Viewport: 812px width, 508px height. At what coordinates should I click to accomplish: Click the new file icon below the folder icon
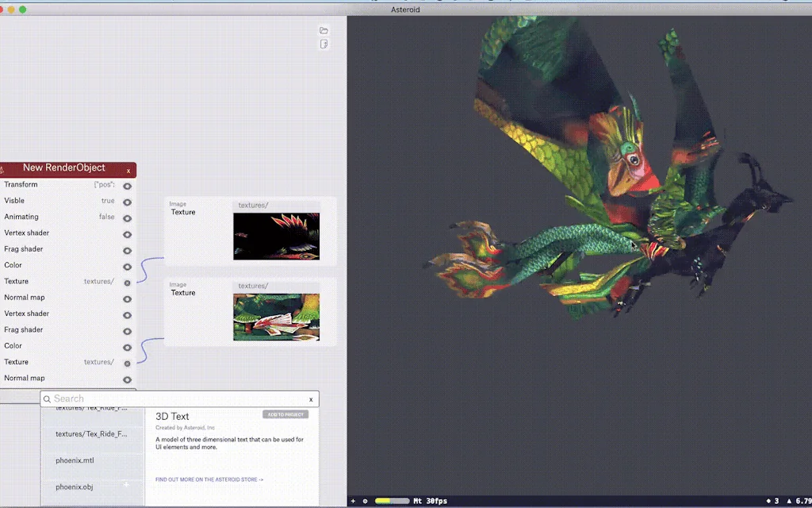[324, 44]
